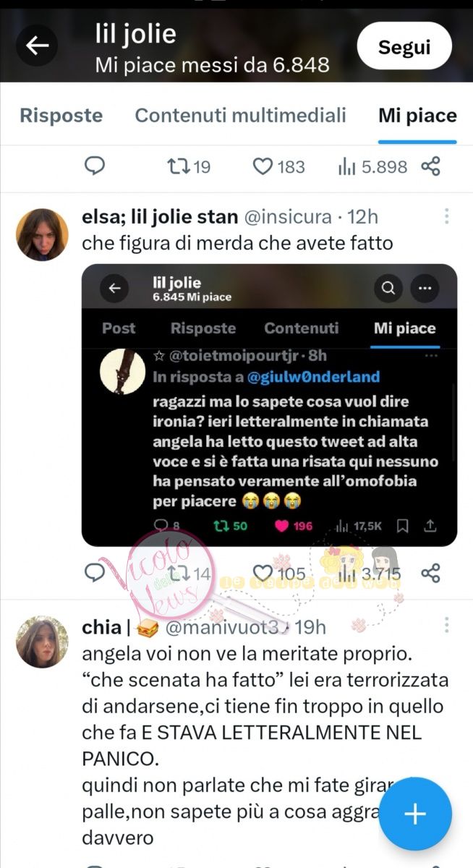The image size is (473, 868).
Task: Select the Mi piace tab
Action: coord(417,116)
